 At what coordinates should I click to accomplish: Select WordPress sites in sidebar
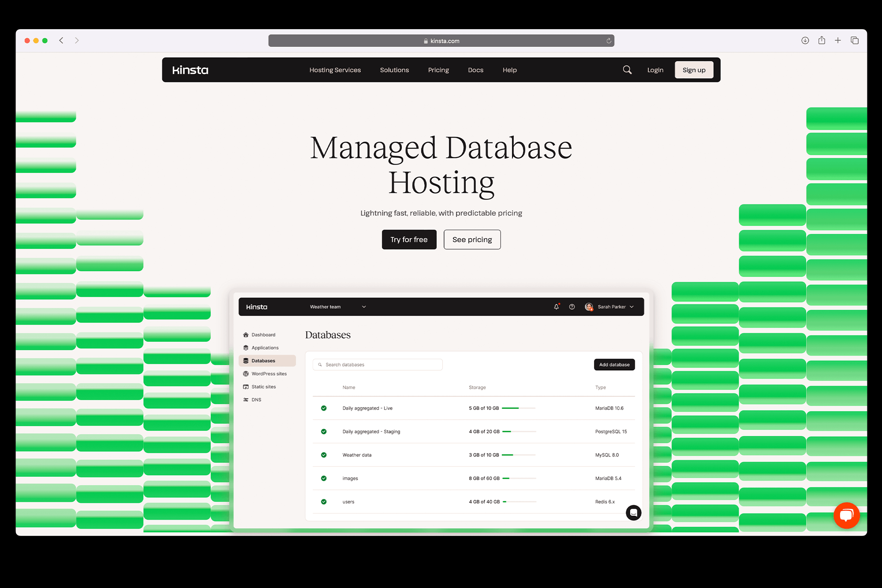pyautogui.click(x=269, y=374)
